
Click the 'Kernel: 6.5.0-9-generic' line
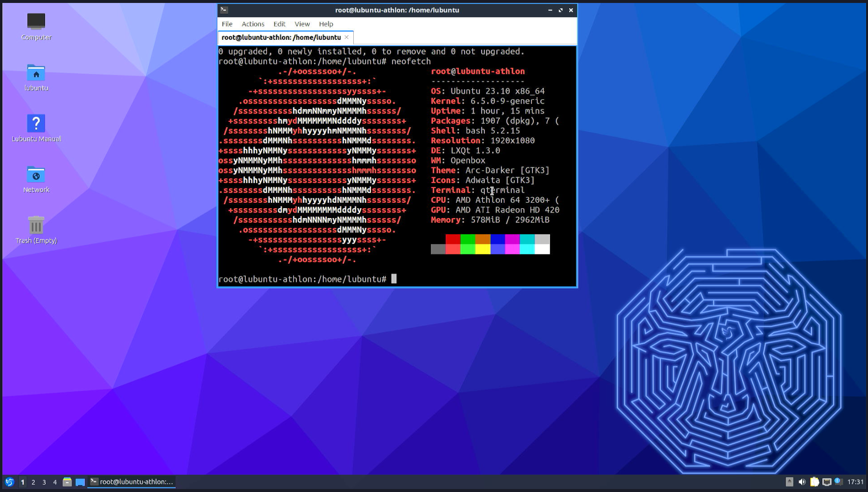488,101
